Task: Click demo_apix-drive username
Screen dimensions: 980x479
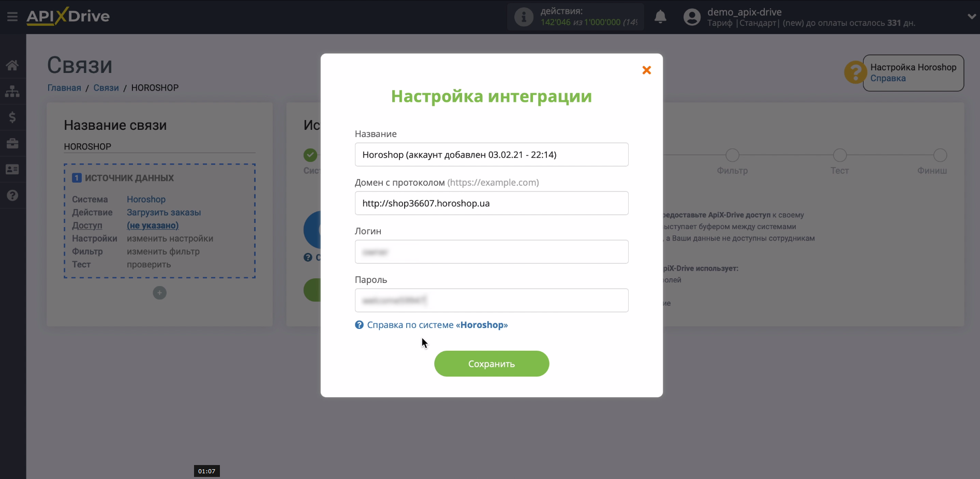Action: pos(744,12)
